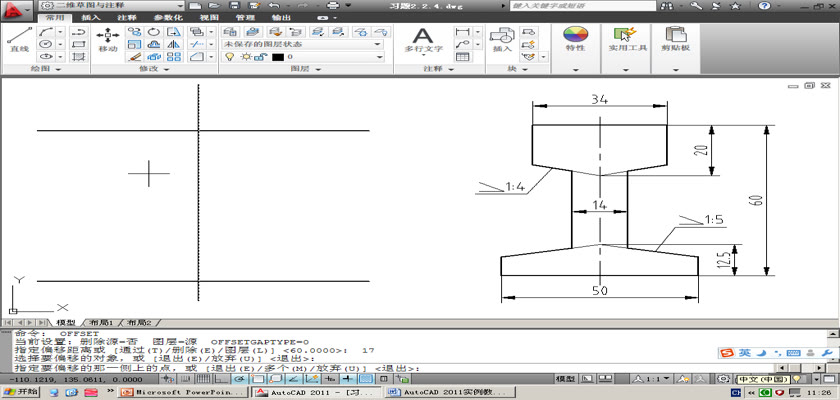Switch to the 参数化 ribbon tab
Image resolution: width=840 pixels, height=400 pixels.
pos(169,17)
